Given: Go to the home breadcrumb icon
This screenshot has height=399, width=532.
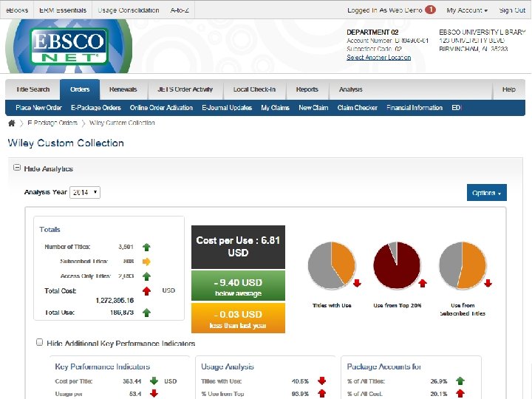Looking at the screenshot, I should (x=12, y=123).
